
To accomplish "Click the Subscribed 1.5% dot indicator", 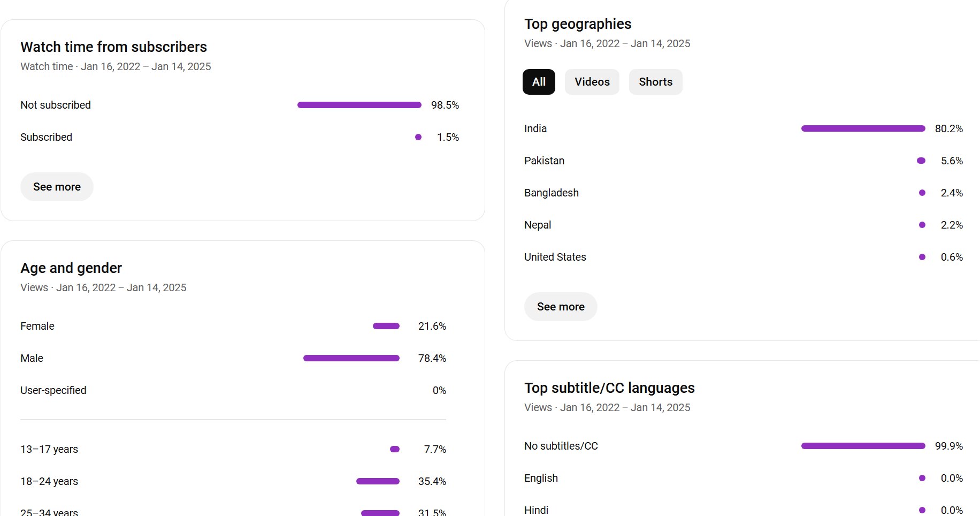I will 418,137.
